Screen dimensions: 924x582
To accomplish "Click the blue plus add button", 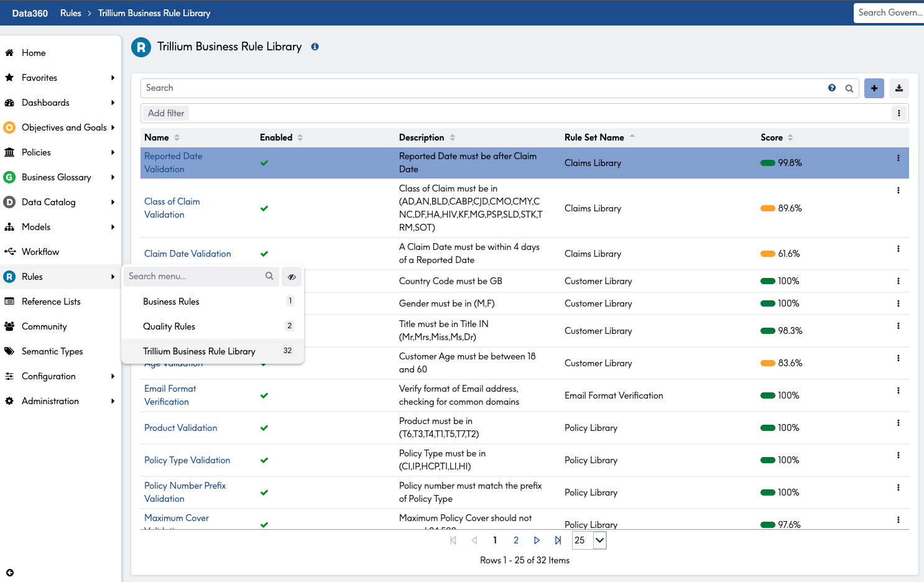I will point(874,88).
